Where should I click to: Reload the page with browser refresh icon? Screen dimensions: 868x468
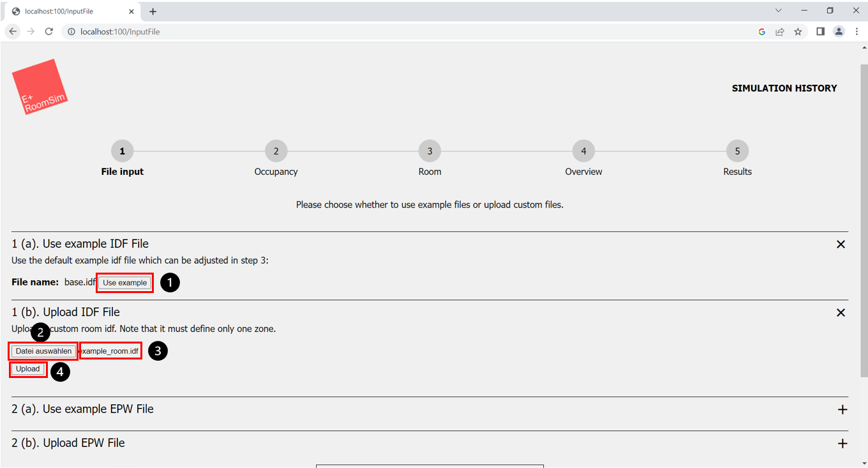49,31
